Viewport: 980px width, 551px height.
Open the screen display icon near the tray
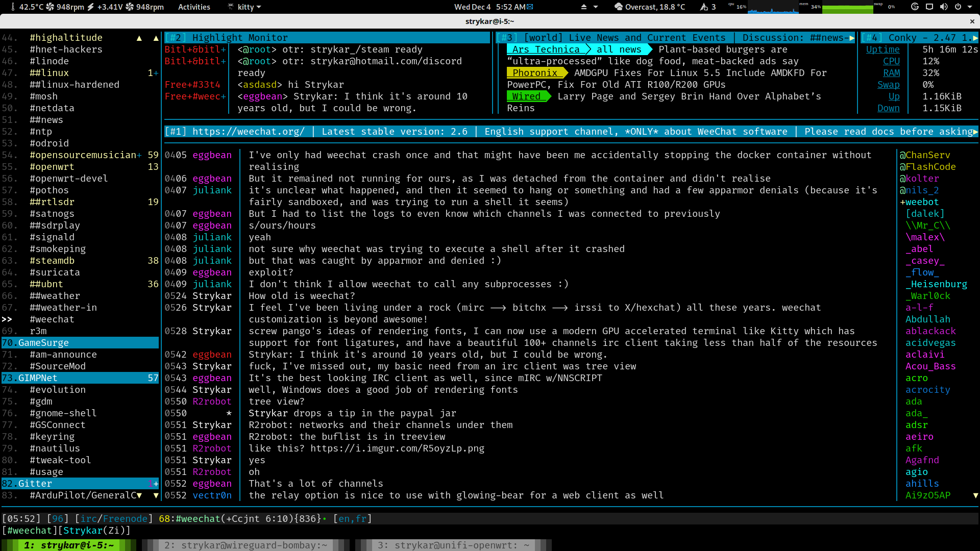930,7
